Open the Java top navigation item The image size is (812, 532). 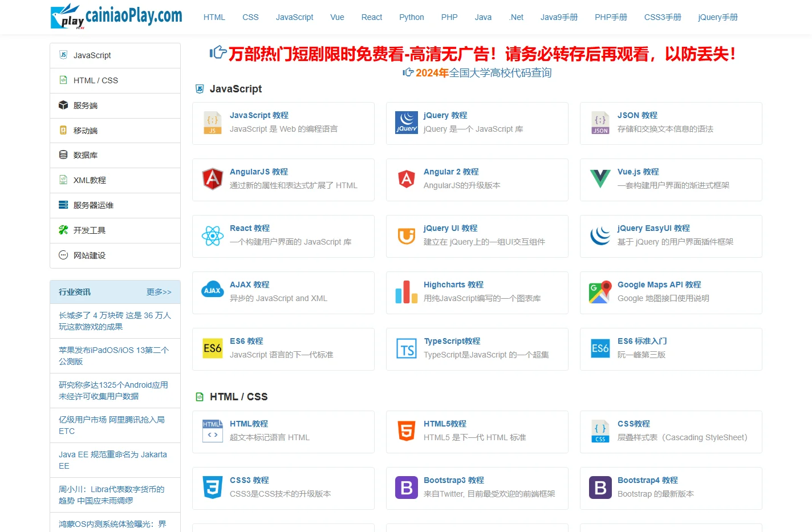pyautogui.click(x=483, y=17)
